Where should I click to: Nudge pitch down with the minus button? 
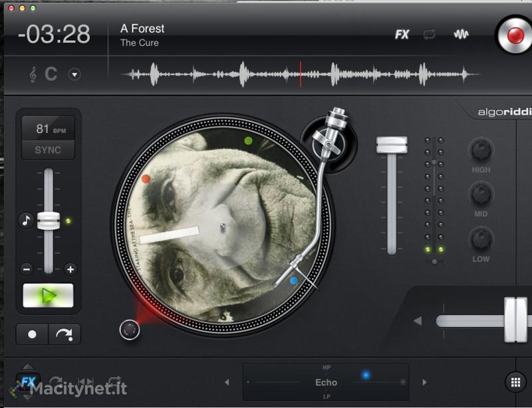click(x=27, y=269)
